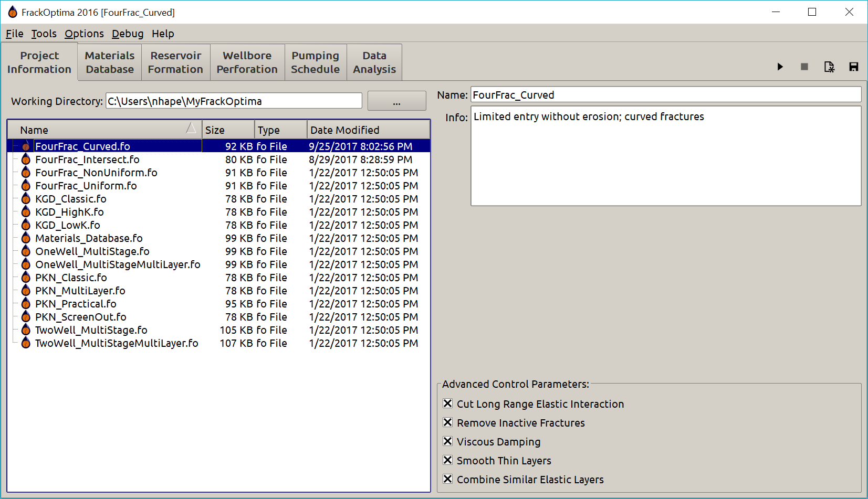Click the file icon for TwoWell_MultiStageMultiLayer.fo
Viewport: 868px width, 499px height.
pyautogui.click(x=26, y=343)
